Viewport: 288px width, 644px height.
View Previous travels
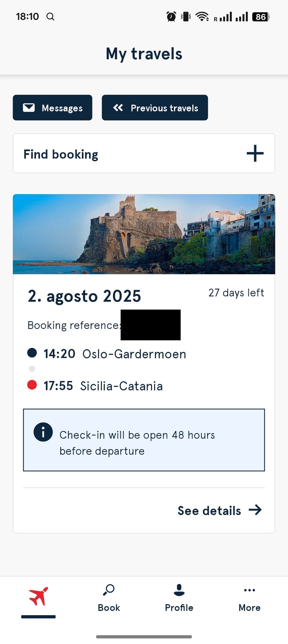tap(155, 108)
